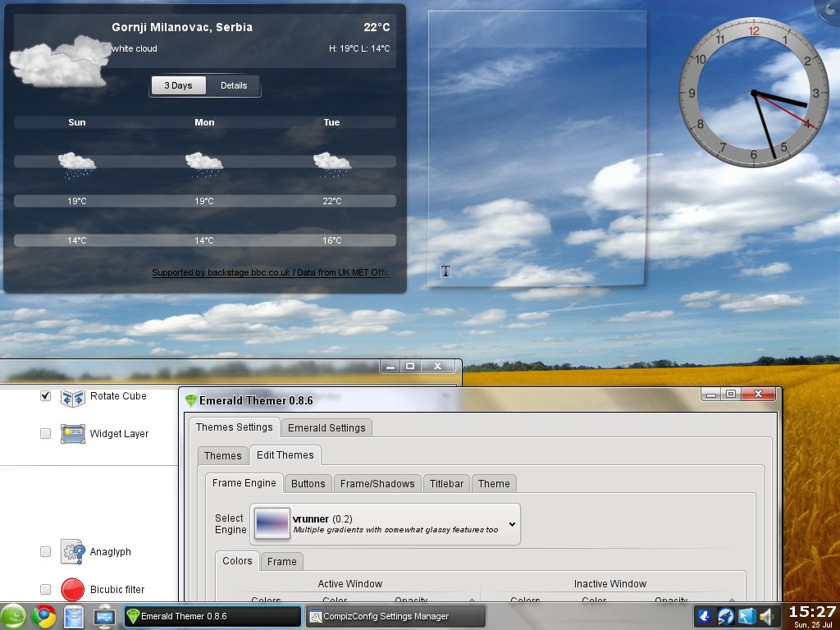Maximize the CompizConfig background window
Screen dimensions: 840x630
click(x=410, y=366)
